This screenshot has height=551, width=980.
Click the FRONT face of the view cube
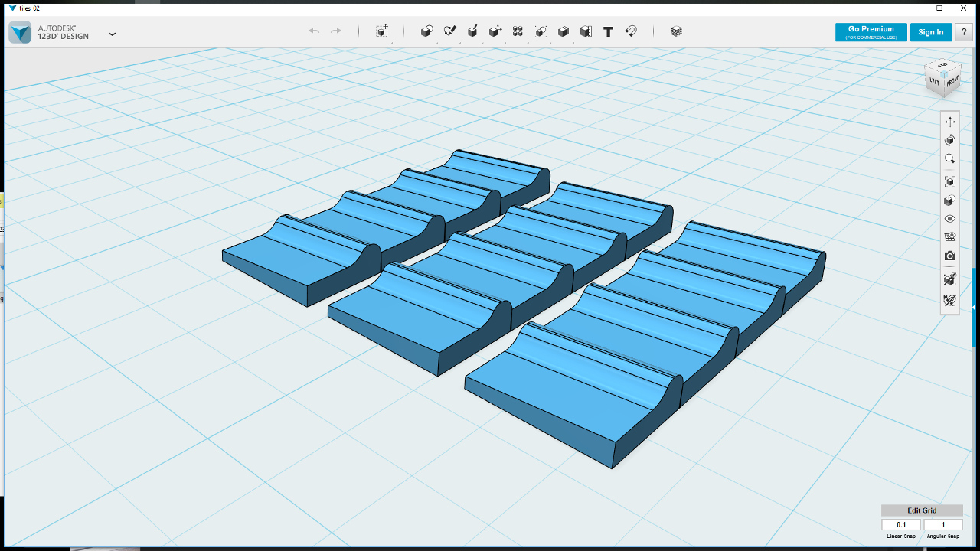coord(952,81)
